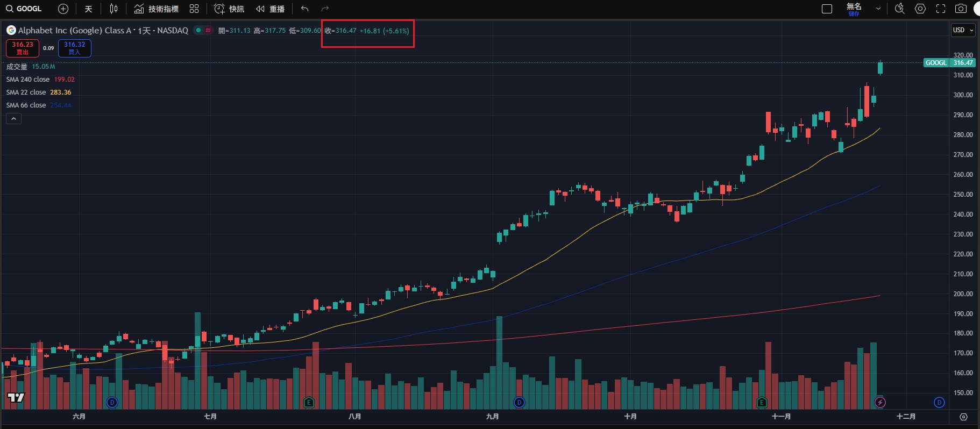
Task: Take a chart snapshot with camera icon
Action: (x=961, y=9)
